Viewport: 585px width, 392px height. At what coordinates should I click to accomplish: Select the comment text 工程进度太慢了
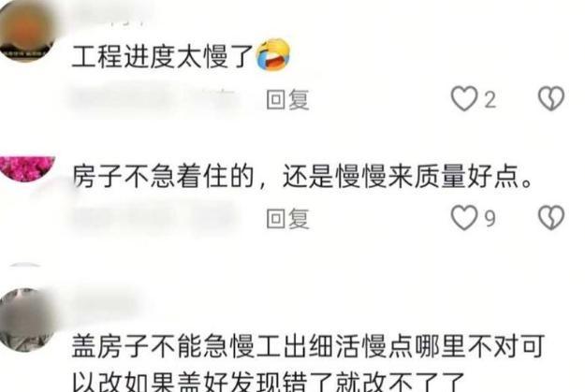tap(163, 57)
